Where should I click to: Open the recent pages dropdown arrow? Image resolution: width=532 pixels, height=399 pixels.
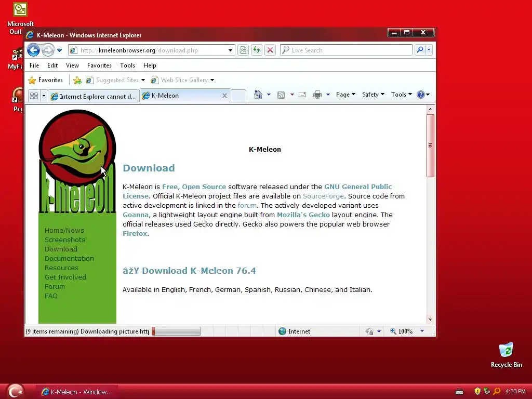point(59,50)
